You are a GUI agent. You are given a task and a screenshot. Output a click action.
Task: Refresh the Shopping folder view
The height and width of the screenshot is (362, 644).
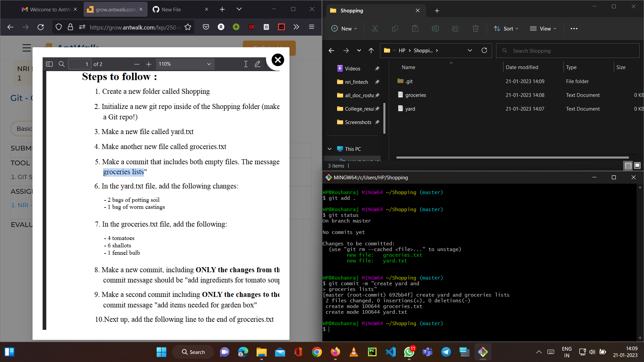click(x=484, y=51)
